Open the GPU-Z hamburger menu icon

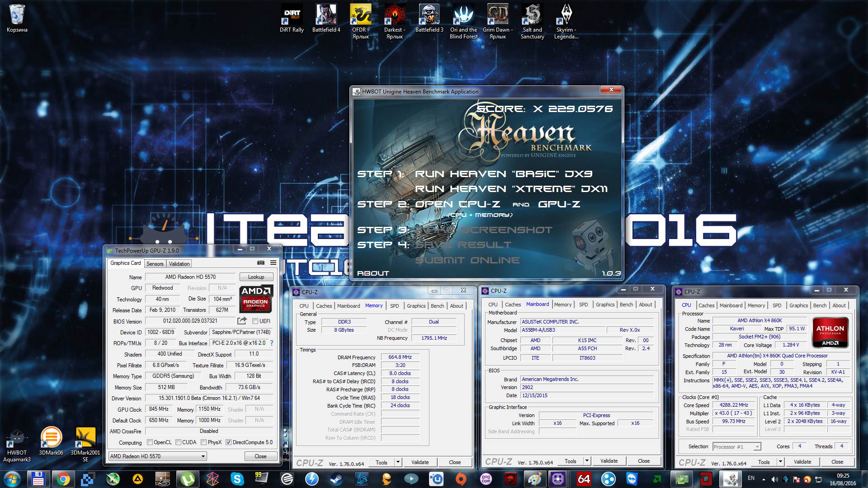click(273, 263)
